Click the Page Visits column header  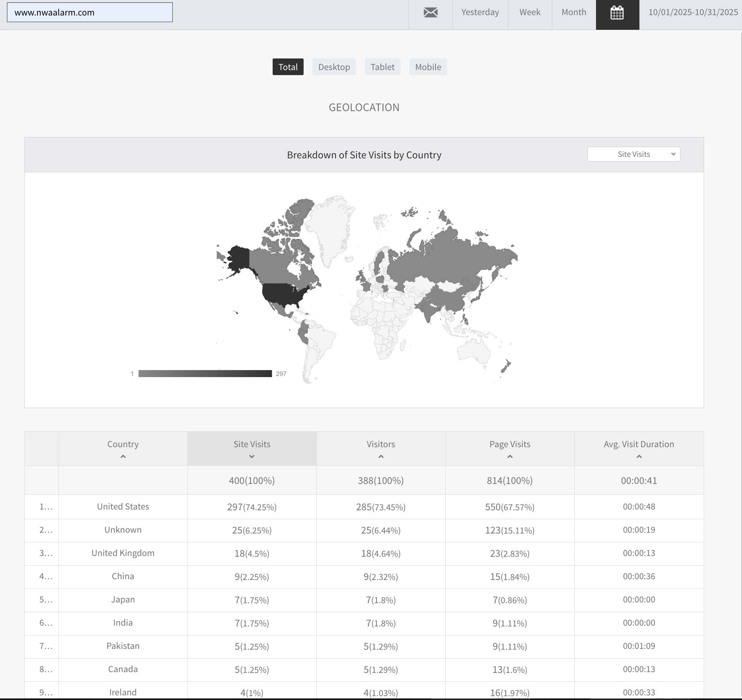[x=510, y=449]
